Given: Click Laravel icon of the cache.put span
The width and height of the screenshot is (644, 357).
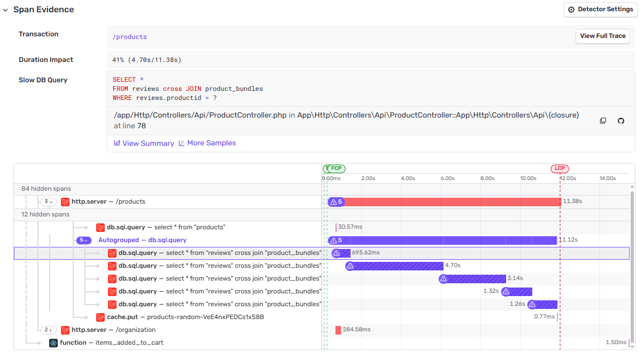Looking at the screenshot, I should pos(100,317).
